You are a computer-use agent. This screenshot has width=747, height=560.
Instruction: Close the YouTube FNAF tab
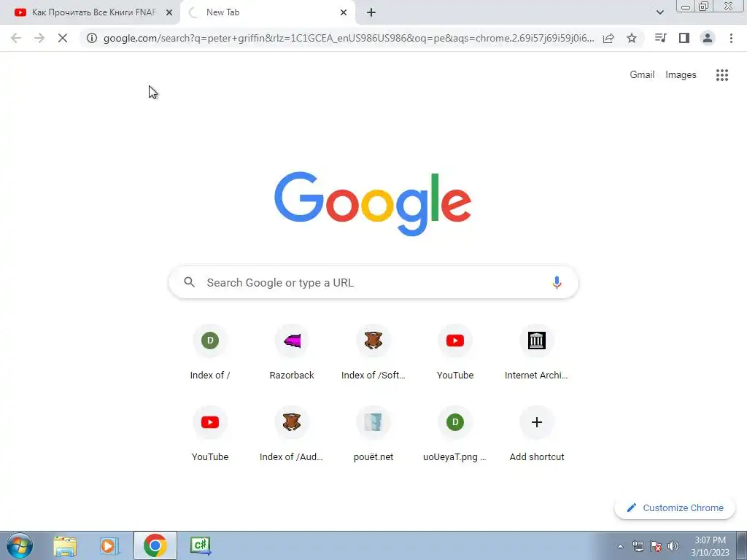pos(169,12)
